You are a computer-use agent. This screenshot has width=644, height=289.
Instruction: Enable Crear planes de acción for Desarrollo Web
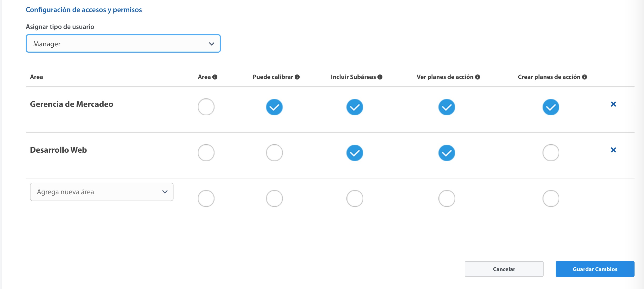[551, 153]
